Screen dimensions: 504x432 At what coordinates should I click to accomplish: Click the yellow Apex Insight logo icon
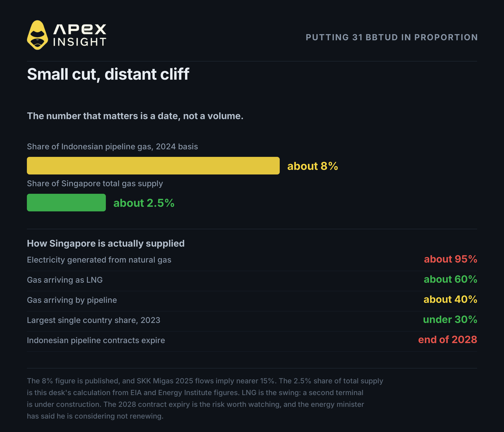pyautogui.click(x=37, y=35)
